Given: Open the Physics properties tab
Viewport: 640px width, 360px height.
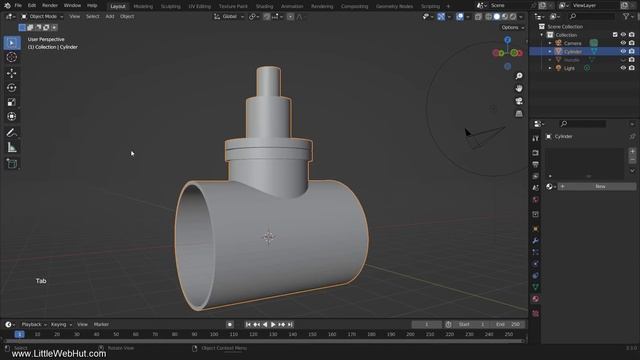Looking at the screenshot, I should 536,264.
